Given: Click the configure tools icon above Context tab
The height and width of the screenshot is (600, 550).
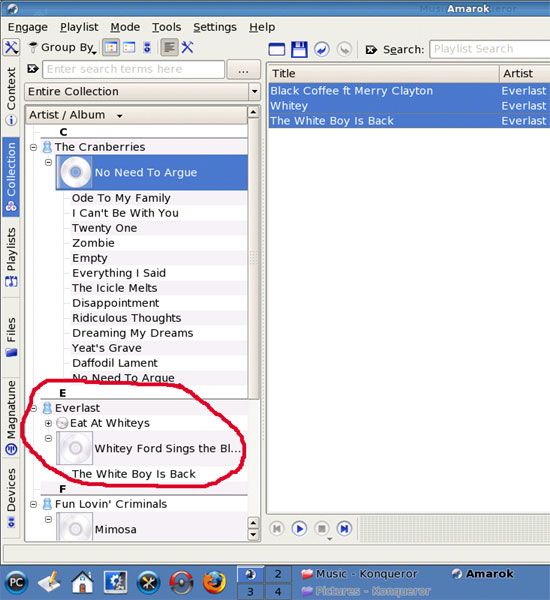Looking at the screenshot, I should [x=11, y=47].
